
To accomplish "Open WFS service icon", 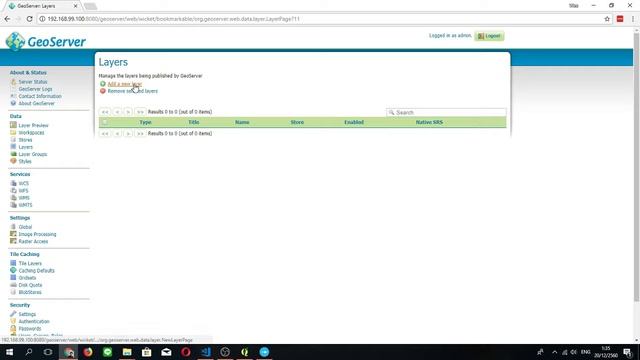I will click(13, 191).
